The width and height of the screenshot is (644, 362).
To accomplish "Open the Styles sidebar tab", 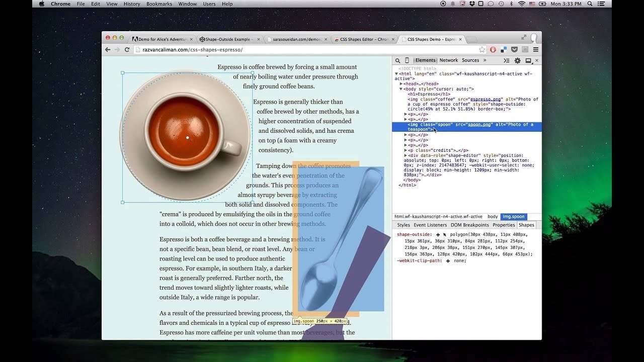I will [x=404, y=225].
